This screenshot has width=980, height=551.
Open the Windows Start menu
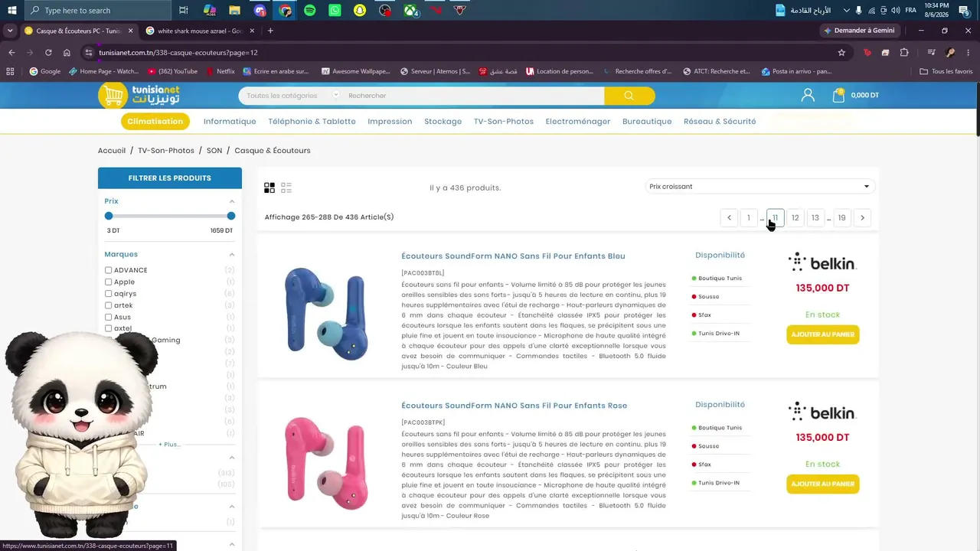tap(12, 10)
